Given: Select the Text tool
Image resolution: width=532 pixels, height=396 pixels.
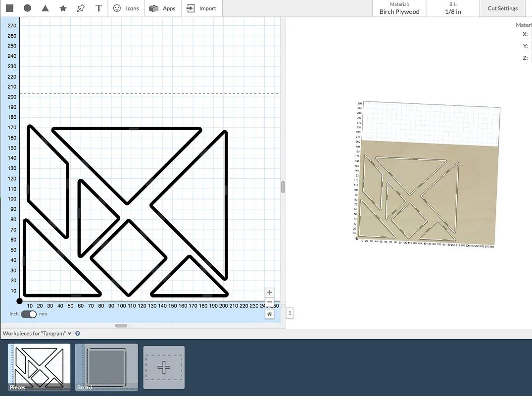Looking at the screenshot, I should click(x=98, y=8).
